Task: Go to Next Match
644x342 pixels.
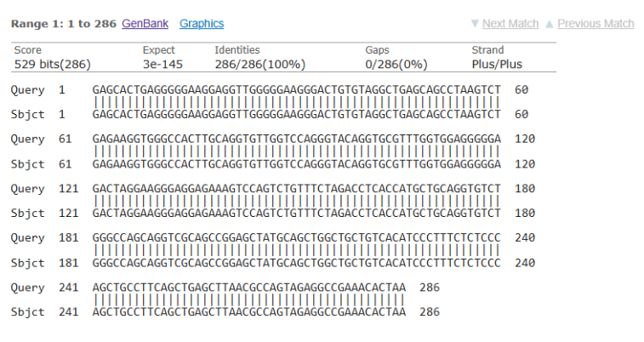Action: (510, 24)
